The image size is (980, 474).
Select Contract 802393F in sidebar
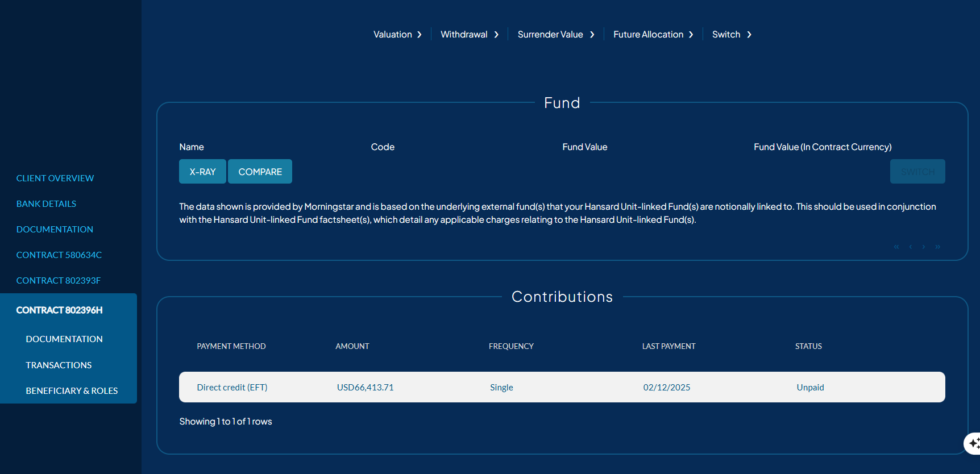coord(59,281)
